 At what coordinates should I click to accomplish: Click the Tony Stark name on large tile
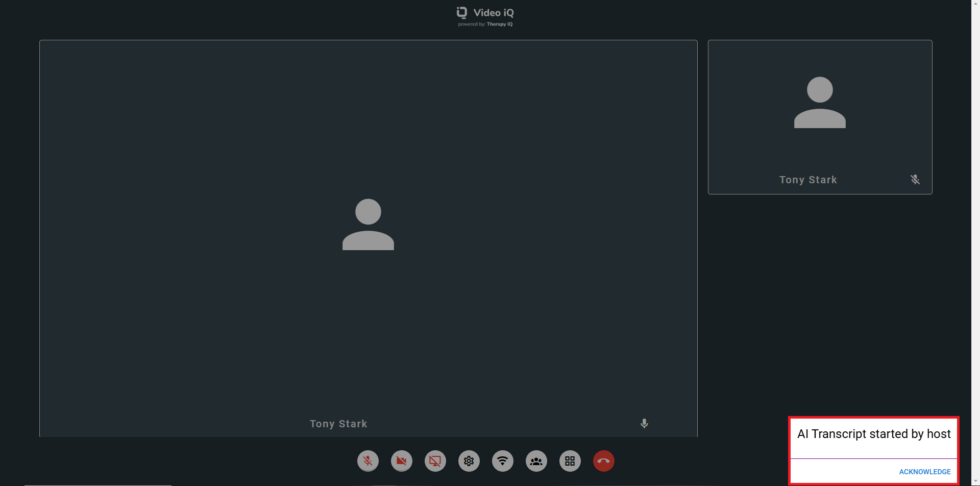click(338, 424)
